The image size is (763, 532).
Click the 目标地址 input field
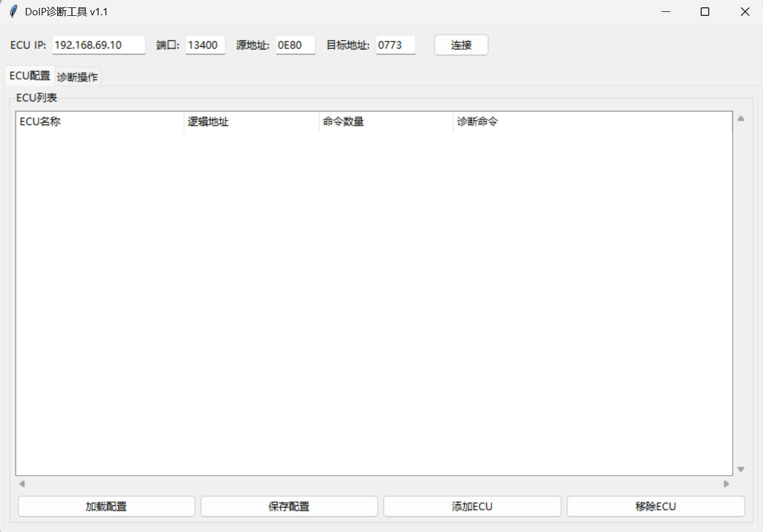395,45
